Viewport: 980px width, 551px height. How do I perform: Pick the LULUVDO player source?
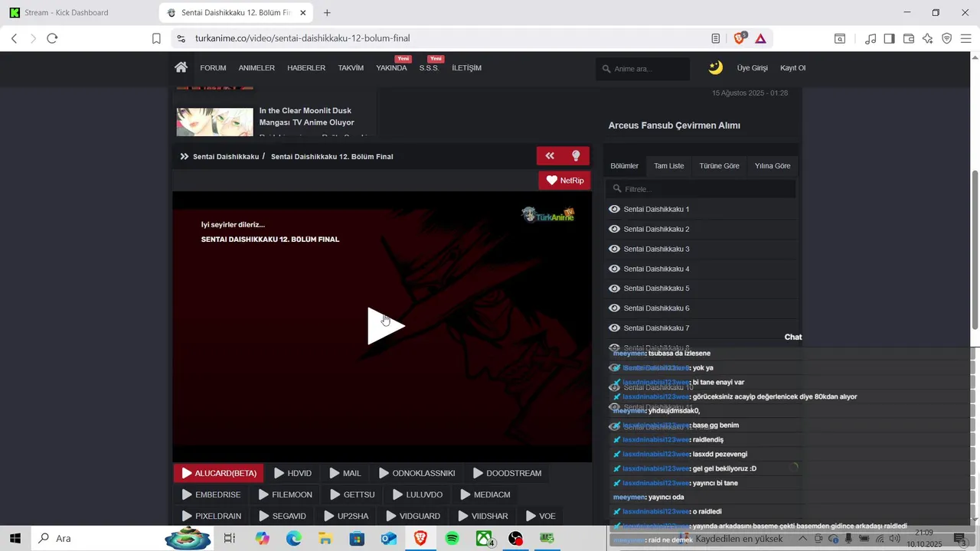417,494
